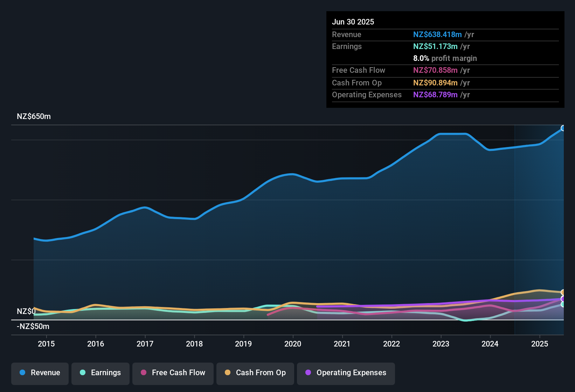Viewport: 575px width, 392px height.
Task: Click the 2024 x-axis label
Action: pyautogui.click(x=490, y=344)
